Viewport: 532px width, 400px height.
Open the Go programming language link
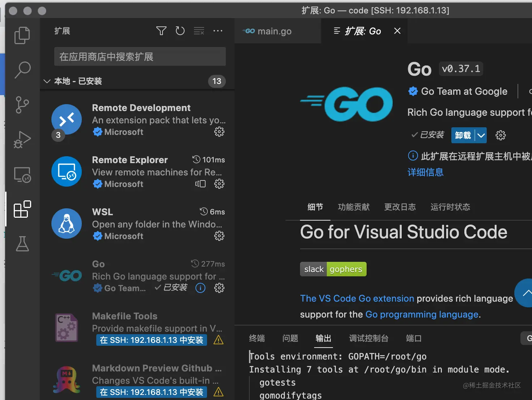tap(422, 314)
